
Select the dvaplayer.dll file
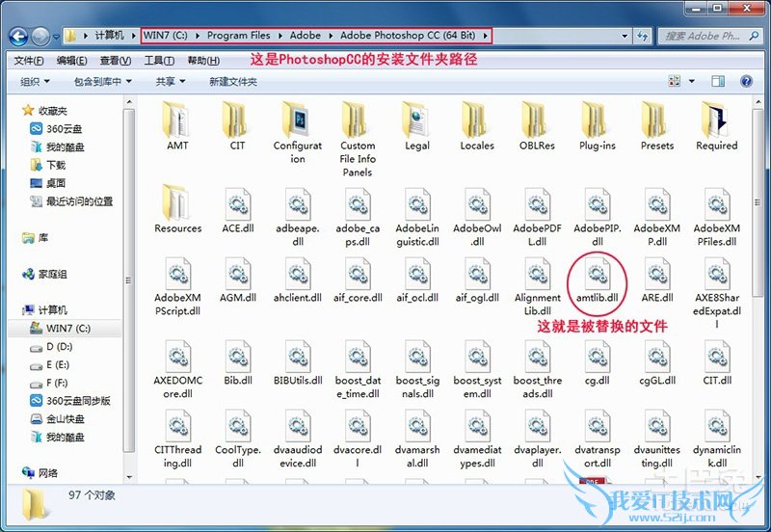tap(537, 438)
